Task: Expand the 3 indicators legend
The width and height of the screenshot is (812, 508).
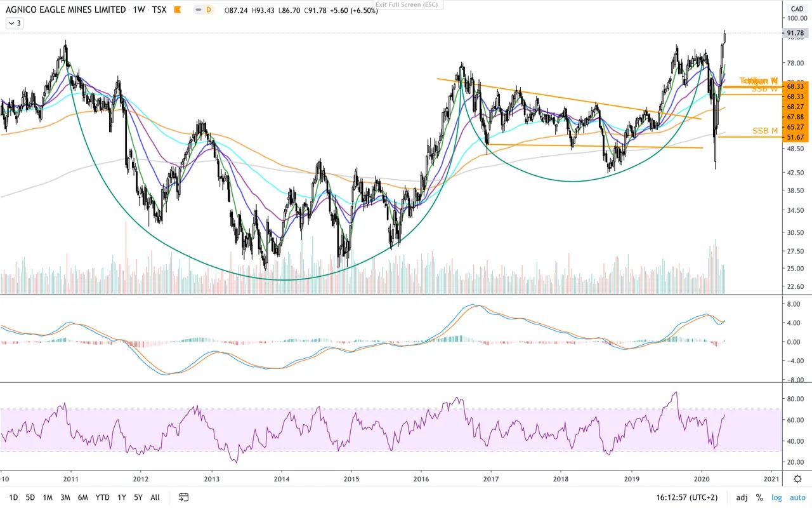Action: coord(14,23)
